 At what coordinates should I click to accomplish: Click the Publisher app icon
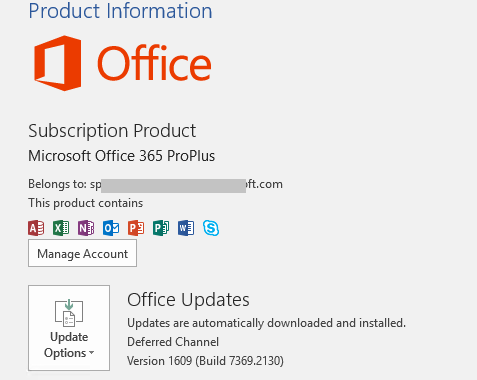tap(161, 228)
